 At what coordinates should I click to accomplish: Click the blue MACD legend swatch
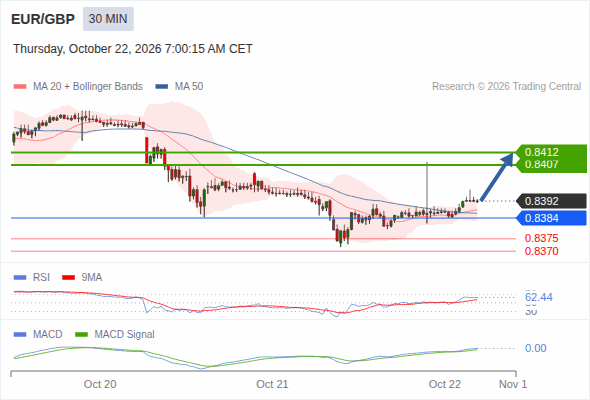[20, 335]
